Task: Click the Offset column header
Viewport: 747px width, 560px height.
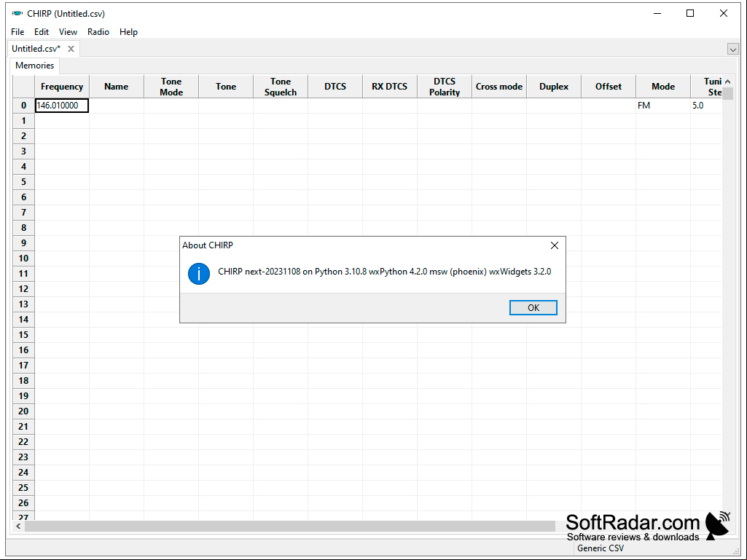Action: tap(609, 87)
